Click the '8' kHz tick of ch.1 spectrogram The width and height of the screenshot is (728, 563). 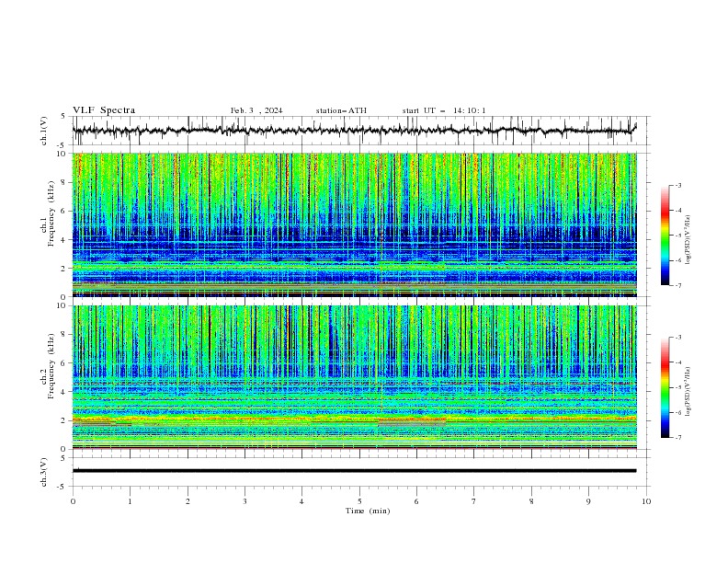pos(65,182)
